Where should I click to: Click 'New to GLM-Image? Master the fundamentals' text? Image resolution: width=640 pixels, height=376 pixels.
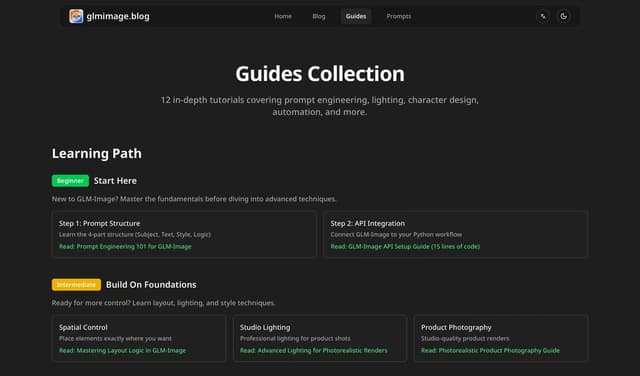[194, 199]
